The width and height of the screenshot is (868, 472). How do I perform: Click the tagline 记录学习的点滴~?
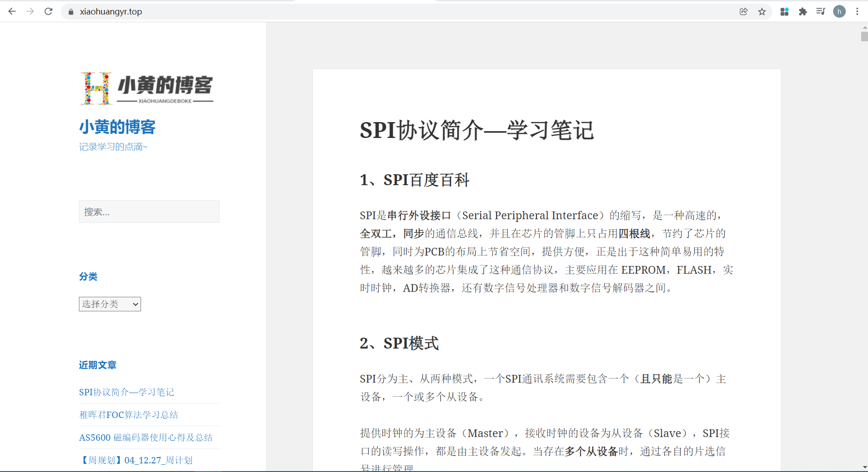click(x=113, y=147)
